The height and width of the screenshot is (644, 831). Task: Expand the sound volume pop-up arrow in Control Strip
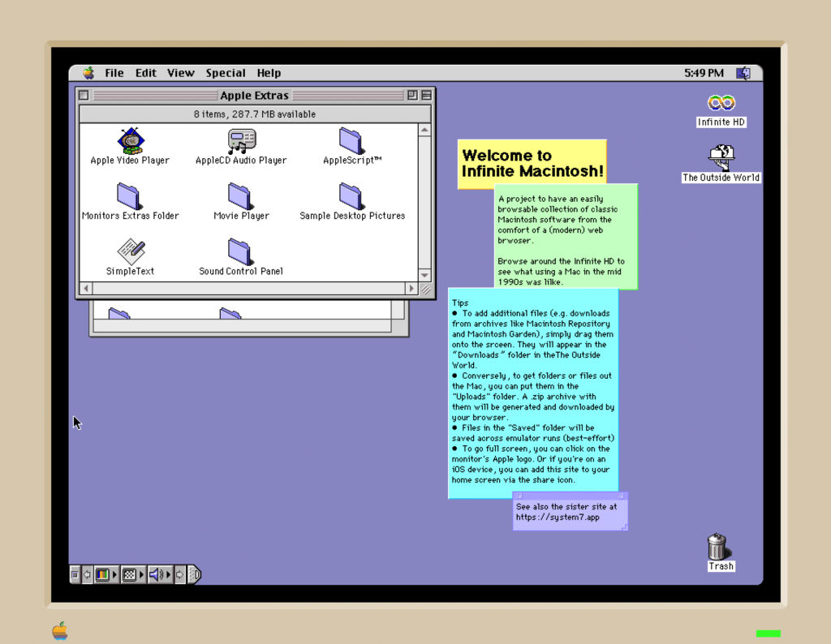pyautogui.click(x=169, y=574)
